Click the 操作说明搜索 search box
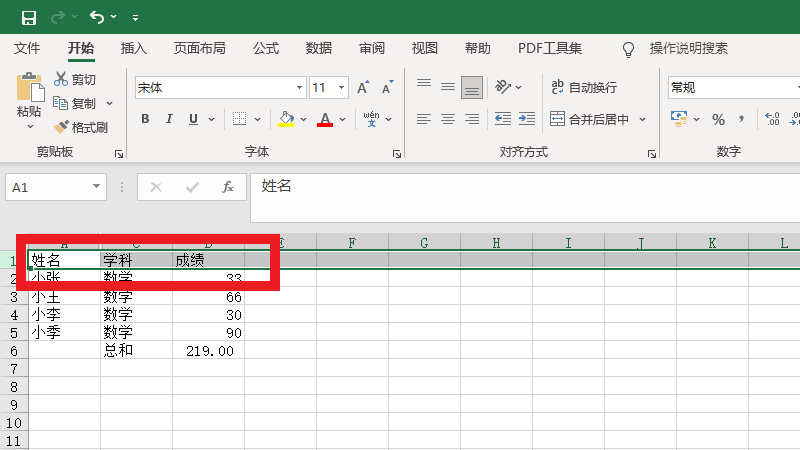This screenshot has width=800, height=450. pyautogui.click(x=688, y=48)
